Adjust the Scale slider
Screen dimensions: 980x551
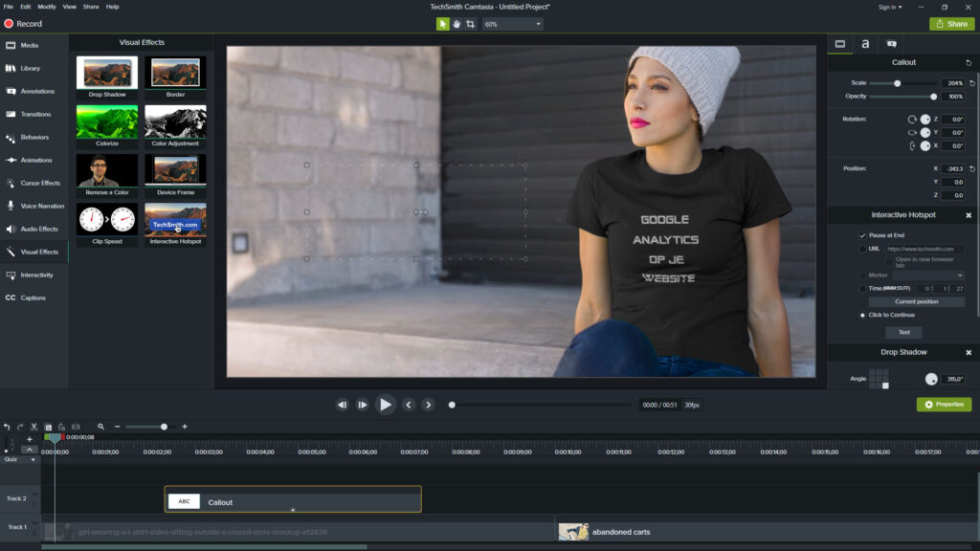(897, 83)
